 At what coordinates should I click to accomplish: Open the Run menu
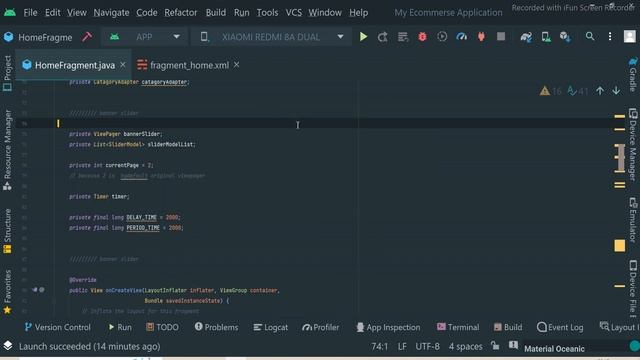242,13
